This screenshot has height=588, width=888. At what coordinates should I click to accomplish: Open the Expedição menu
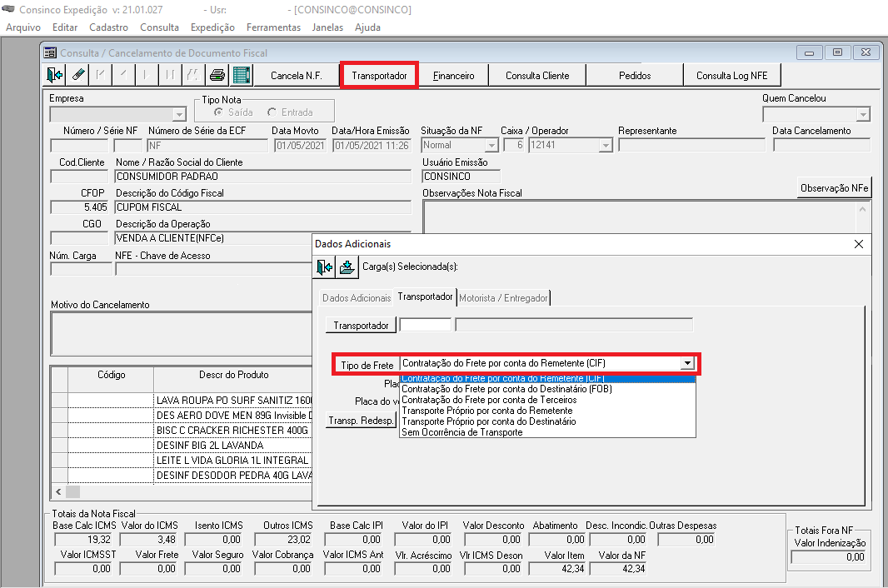click(x=212, y=27)
